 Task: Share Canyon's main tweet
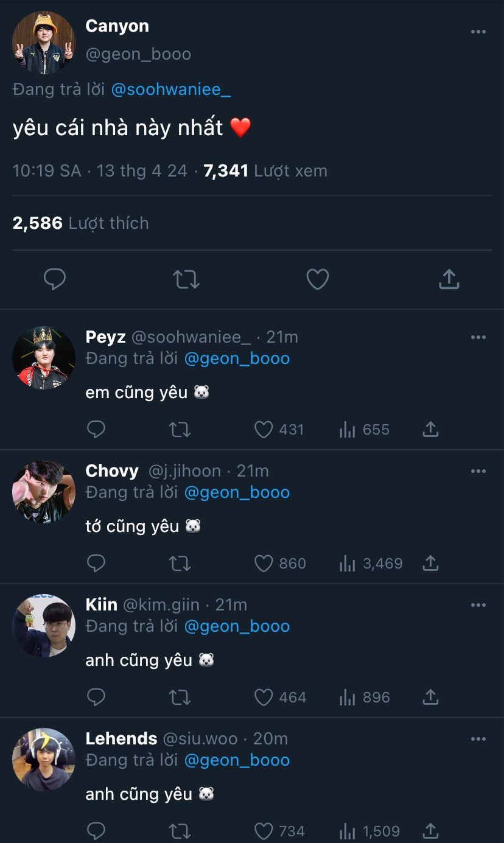pos(449,279)
